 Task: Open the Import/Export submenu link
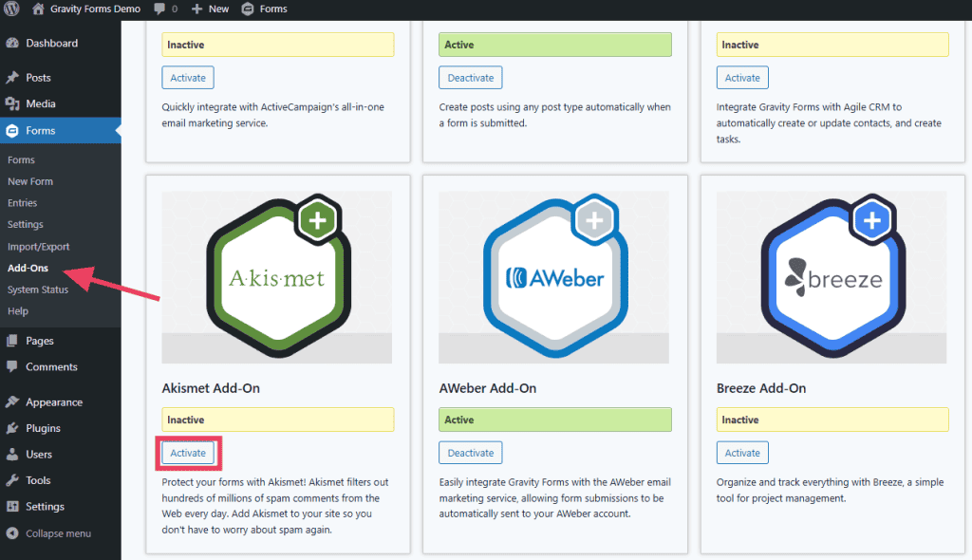tap(38, 246)
